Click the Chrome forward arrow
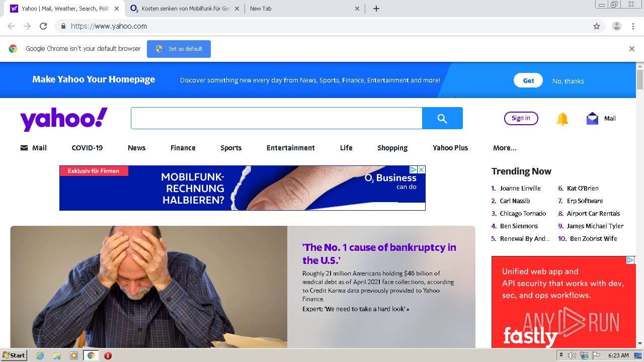The height and width of the screenshot is (362, 644). click(x=27, y=26)
